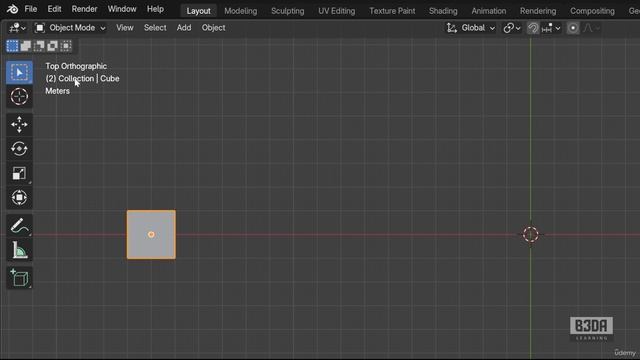Image resolution: width=640 pixels, height=360 pixels.
Task: Switch to the Shading workspace tab
Action: 443,11
